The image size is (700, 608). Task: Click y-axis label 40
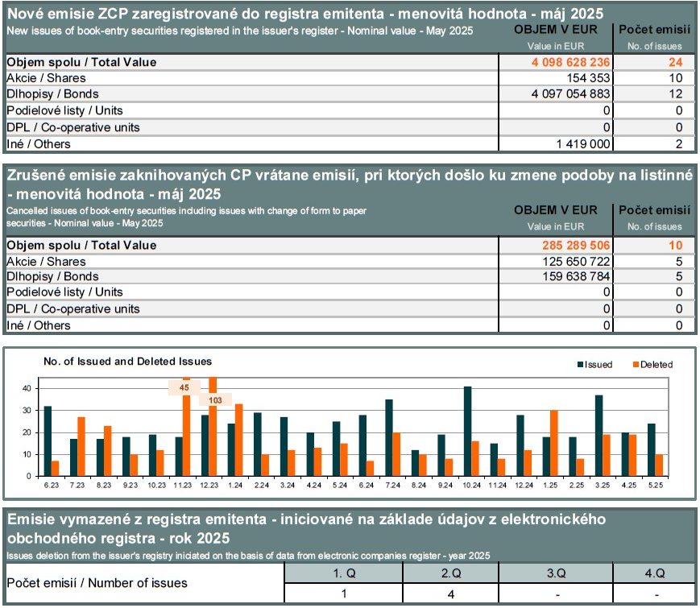(27, 388)
